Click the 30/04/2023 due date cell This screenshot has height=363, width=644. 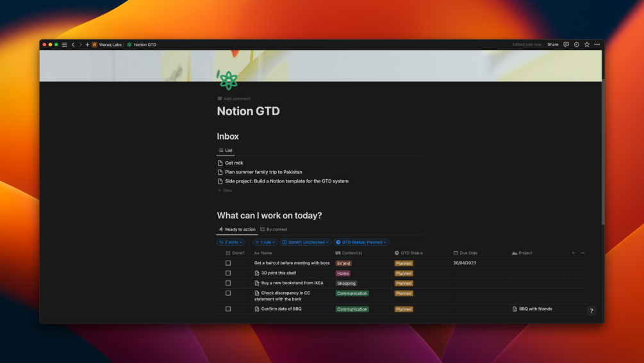click(465, 263)
